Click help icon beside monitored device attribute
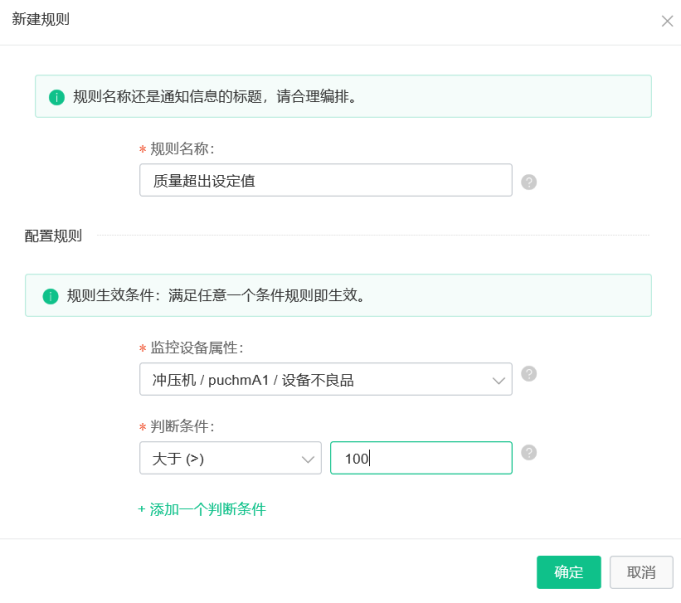681x603 pixels. 529,374
